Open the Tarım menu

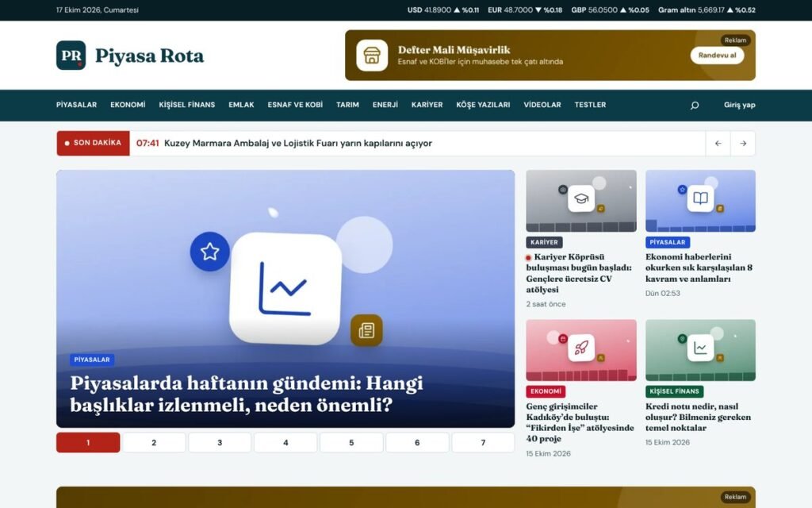[x=347, y=105]
